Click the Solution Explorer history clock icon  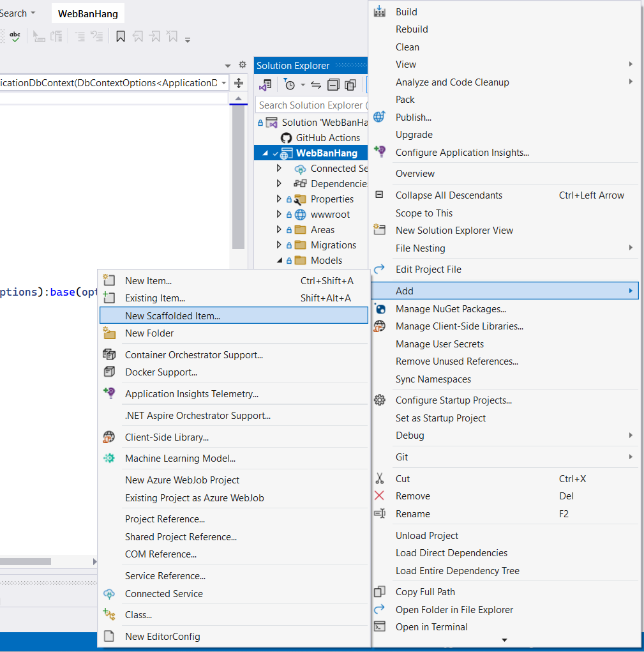click(x=289, y=85)
